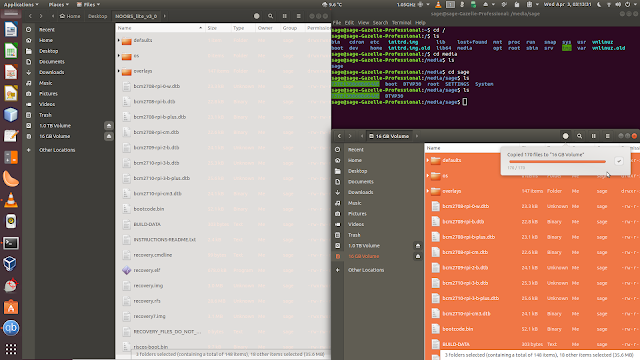This screenshot has width=640, height=360.
Task: Open terminal Help menu
Action: point(420,22)
